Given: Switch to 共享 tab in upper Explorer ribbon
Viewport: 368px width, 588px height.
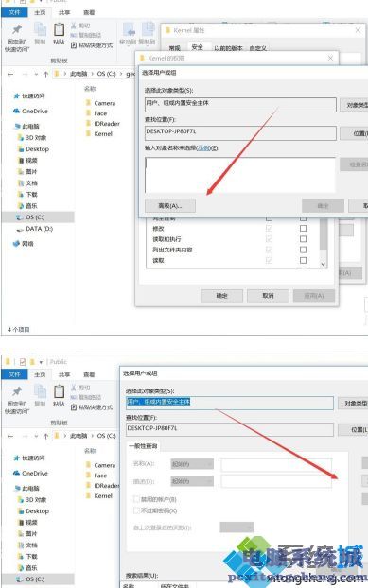Looking at the screenshot, I should [64, 12].
